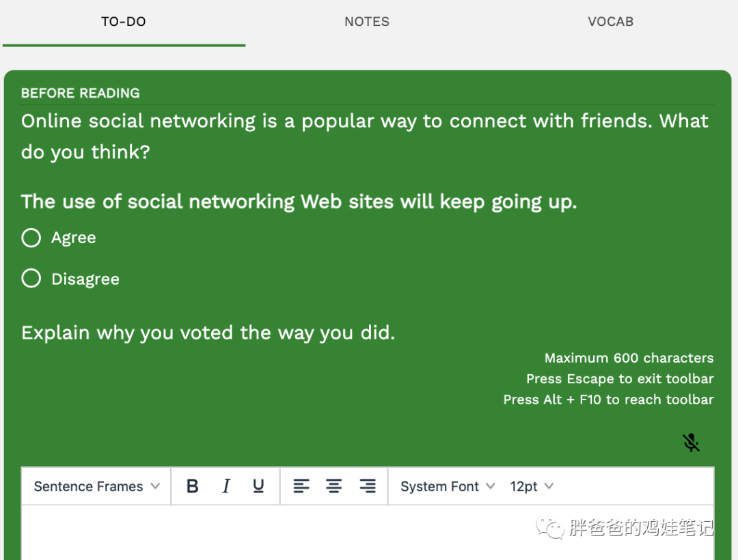Image resolution: width=738 pixels, height=560 pixels.
Task: Underline the selected text
Action: coord(258,486)
